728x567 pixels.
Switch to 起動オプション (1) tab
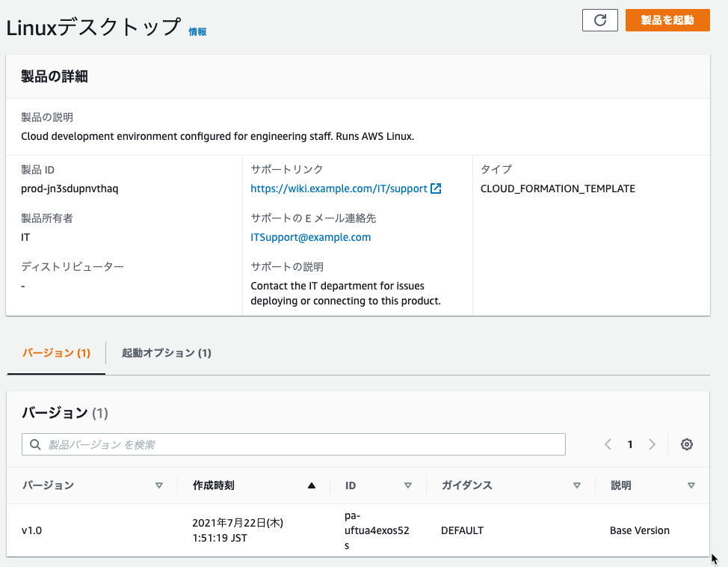[x=166, y=353]
